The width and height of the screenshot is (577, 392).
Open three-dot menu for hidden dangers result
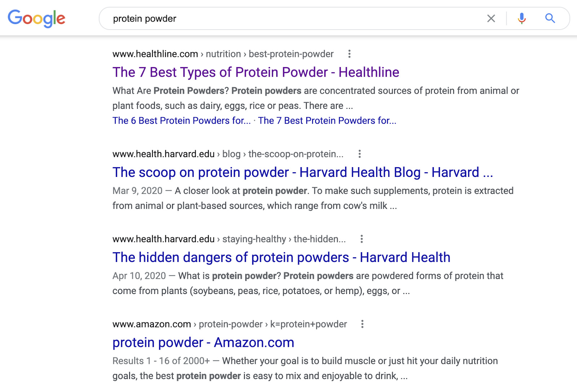(361, 239)
